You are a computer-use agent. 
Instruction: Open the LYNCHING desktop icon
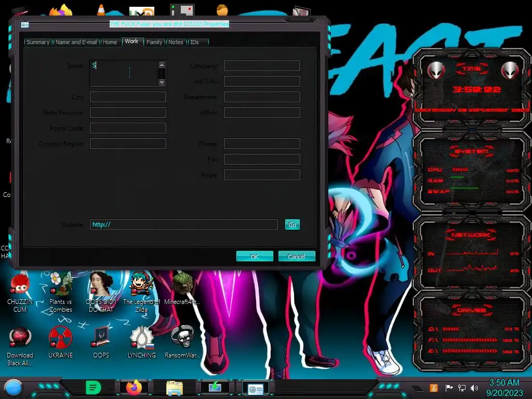click(142, 343)
